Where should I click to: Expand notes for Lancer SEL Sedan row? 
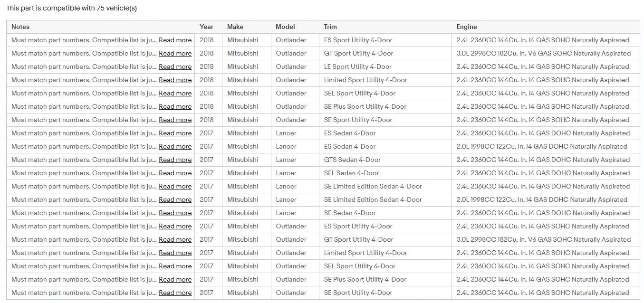tap(175, 173)
